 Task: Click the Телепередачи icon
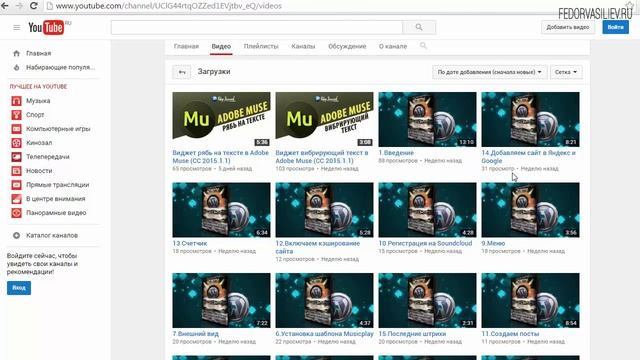point(16,157)
